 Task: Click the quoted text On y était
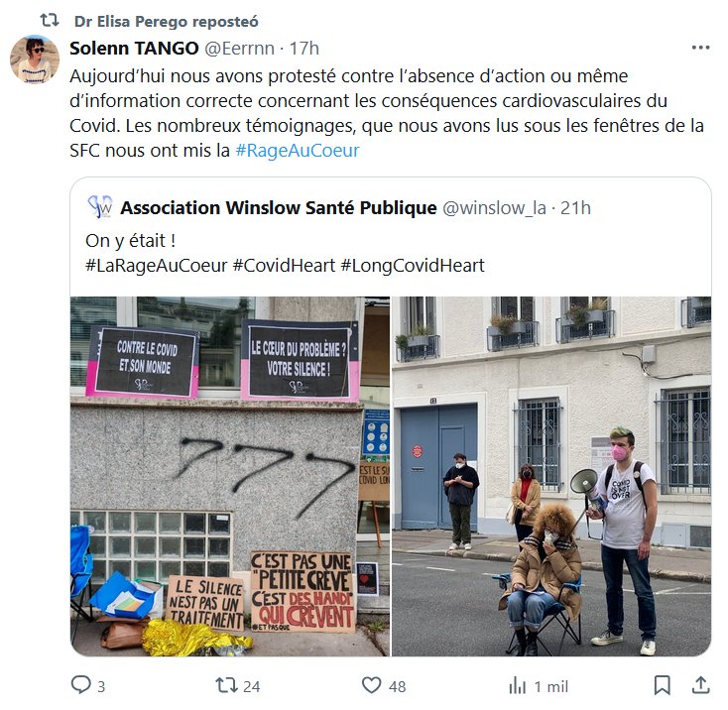(x=131, y=241)
